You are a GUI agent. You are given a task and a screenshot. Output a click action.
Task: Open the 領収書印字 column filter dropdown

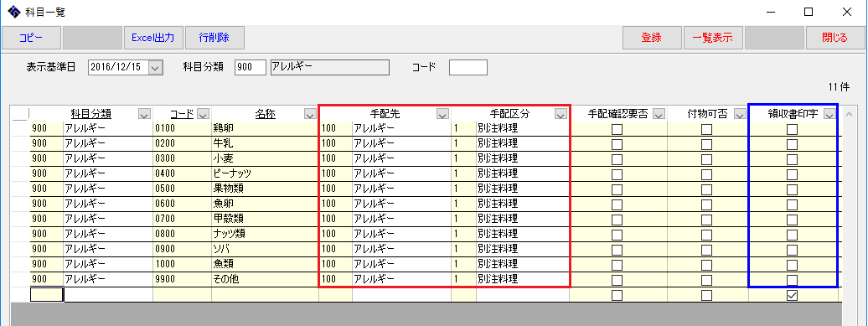[x=829, y=114]
